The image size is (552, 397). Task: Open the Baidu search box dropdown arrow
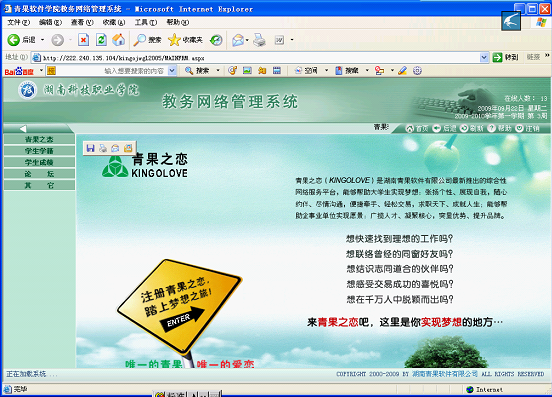[x=172, y=71]
